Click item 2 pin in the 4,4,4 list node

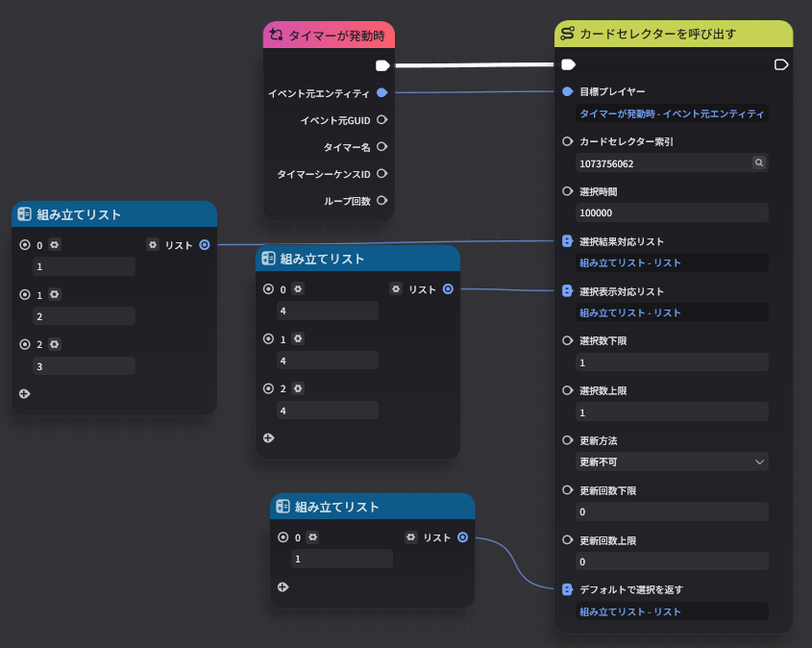coord(268,388)
